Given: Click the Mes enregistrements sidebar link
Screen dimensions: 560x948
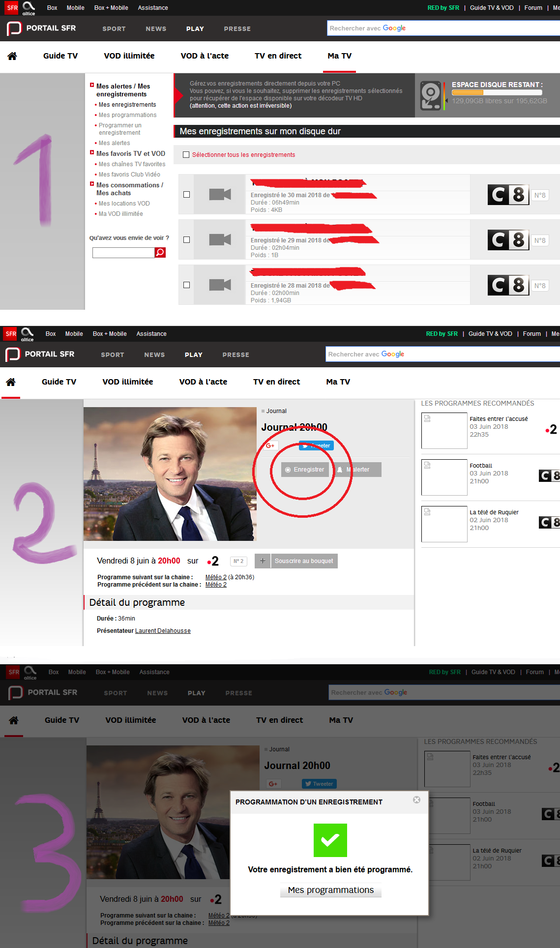Looking at the screenshot, I should [x=127, y=105].
